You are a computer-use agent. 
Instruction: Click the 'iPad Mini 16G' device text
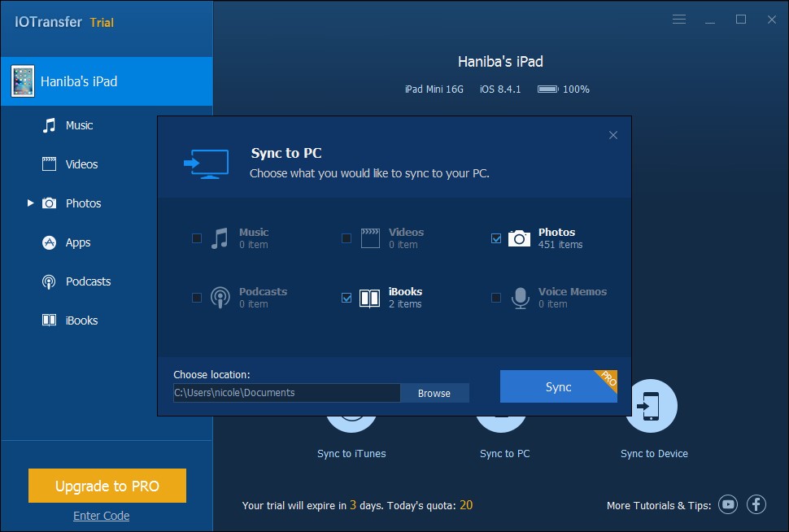434,89
